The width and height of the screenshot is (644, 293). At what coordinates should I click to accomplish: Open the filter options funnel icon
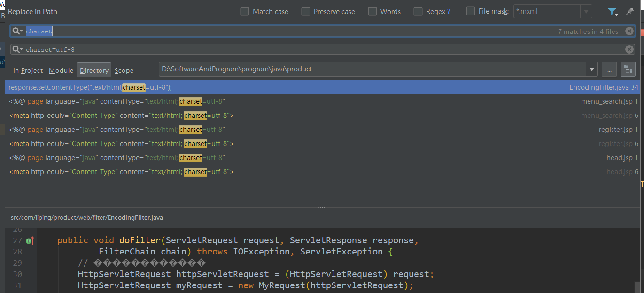pos(613,12)
